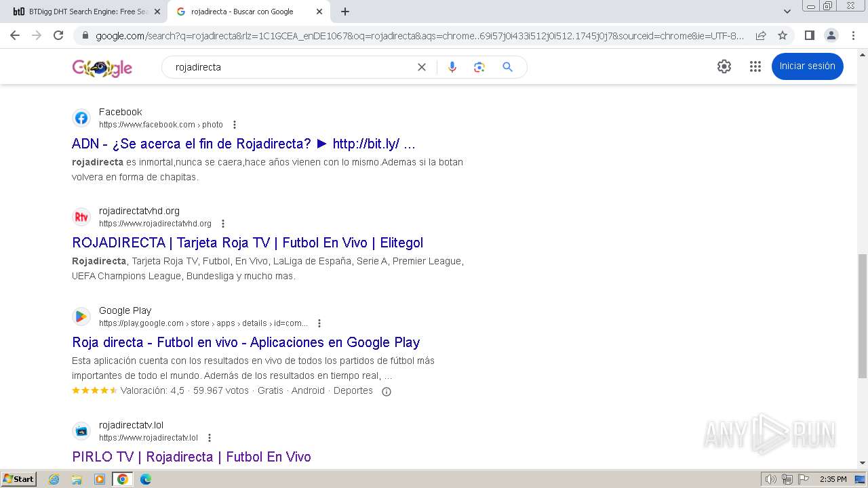Click the Google logo
868x488 pixels.
point(102,67)
